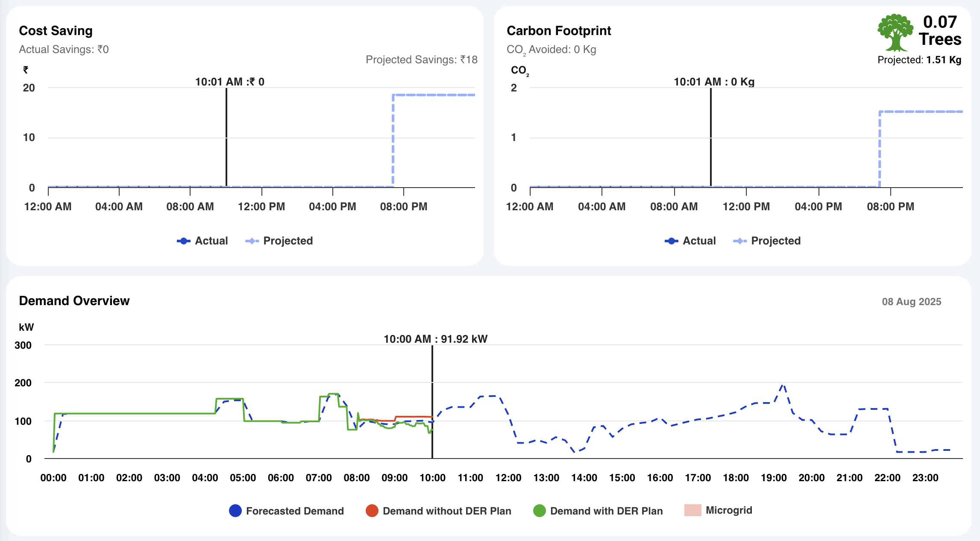Viewport: 980px width, 541px height.
Task: Click the 19:00 label on demand x-axis
Action: 774,478
